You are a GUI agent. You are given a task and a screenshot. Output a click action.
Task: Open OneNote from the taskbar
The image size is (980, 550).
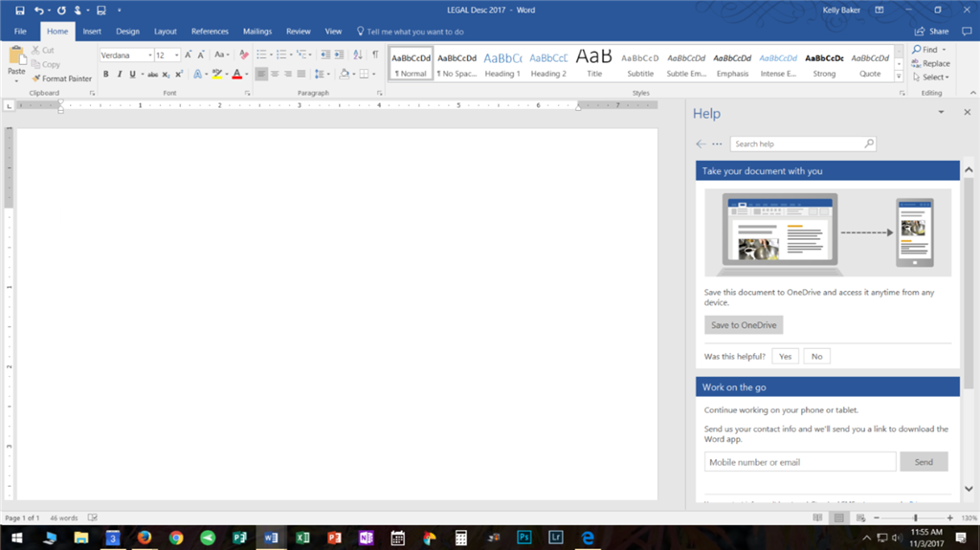[x=366, y=538]
